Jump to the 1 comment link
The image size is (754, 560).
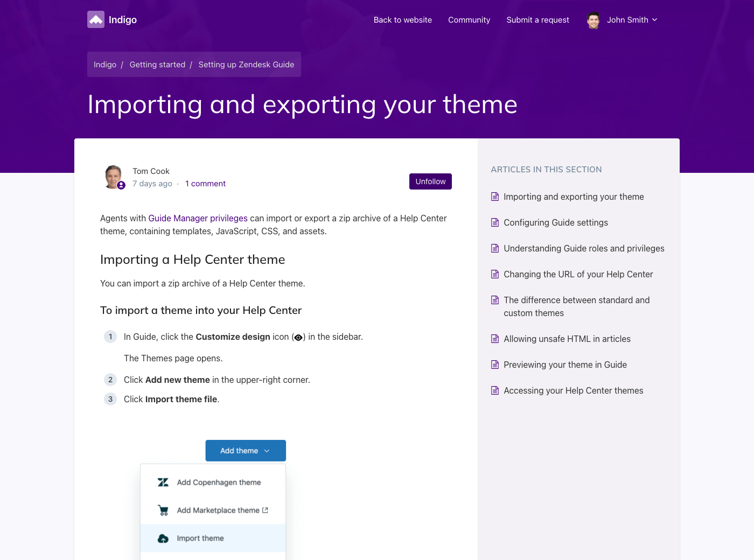click(x=205, y=184)
